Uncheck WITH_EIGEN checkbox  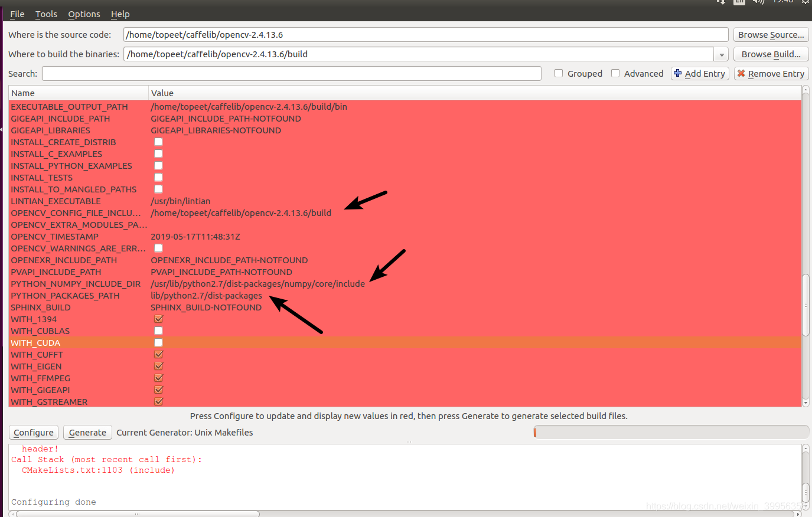pos(158,366)
